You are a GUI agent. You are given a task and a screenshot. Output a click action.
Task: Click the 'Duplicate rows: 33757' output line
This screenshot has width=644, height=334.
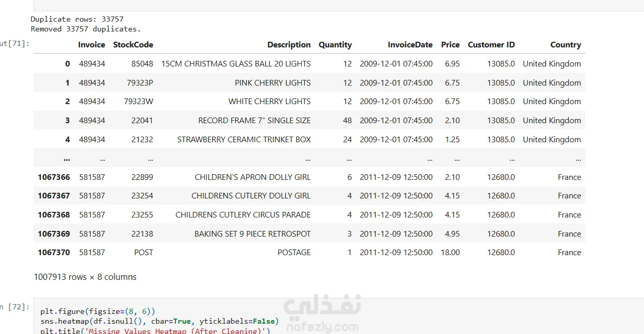point(77,20)
